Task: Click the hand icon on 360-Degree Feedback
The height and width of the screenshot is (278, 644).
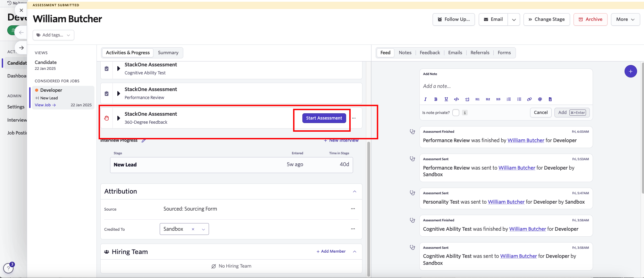Action: pyautogui.click(x=107, y=118)
